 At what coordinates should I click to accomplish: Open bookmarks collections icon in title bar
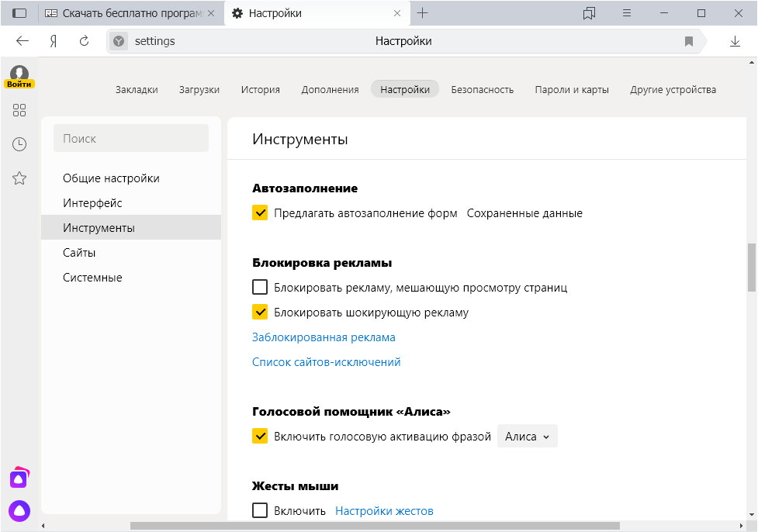click(x=589, y=13)
